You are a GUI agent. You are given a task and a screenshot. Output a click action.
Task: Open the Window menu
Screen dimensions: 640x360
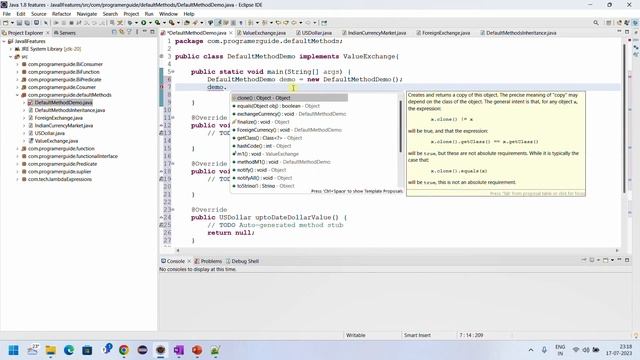pos(168,14)
